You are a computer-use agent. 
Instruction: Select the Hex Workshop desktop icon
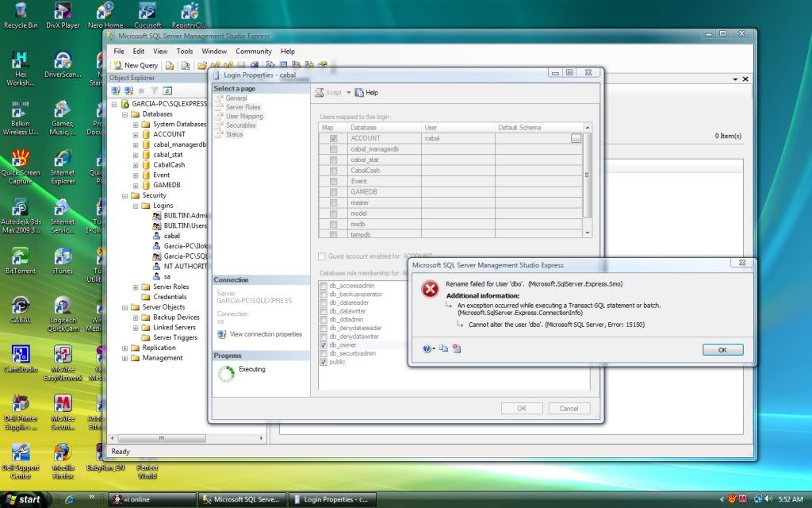[21, 69]
